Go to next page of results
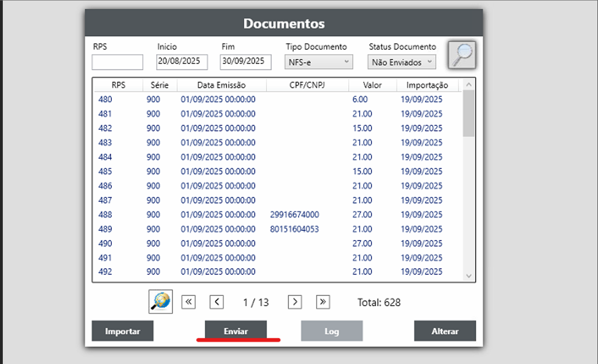Image resolution: width=598 pixels, height=364 pixels. [x=295, y=302]
